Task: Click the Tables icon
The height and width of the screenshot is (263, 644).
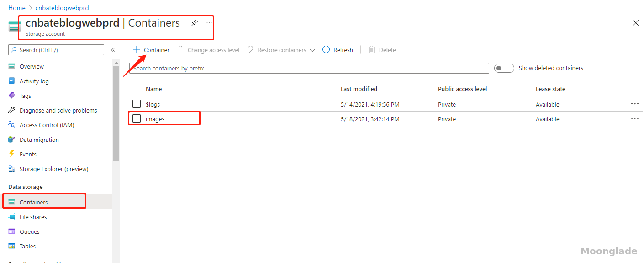Action: [x=12, y=246]
